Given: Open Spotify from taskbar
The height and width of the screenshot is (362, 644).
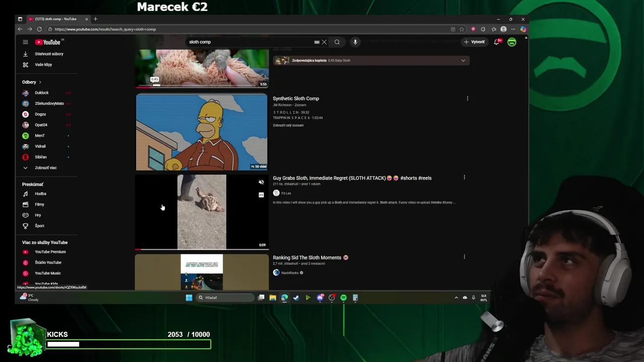Looking at the screenshot, I should [x=344, y=298].
